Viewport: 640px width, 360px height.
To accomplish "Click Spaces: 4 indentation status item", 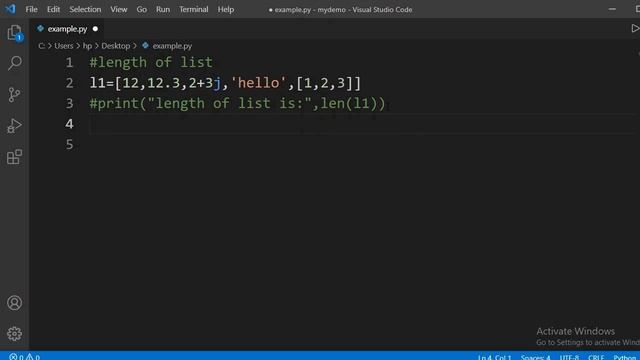I will pyautogui.click(x=535, y=357).
